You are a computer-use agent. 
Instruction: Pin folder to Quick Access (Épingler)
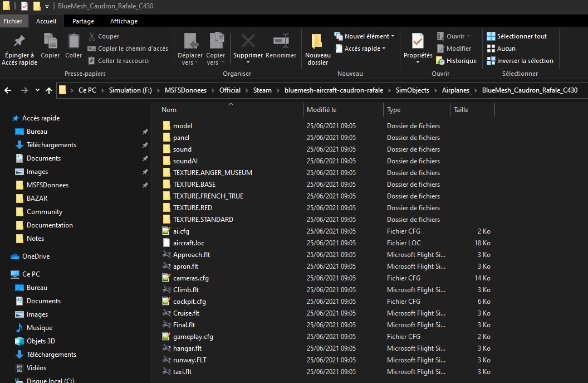(x=19, y=50)
